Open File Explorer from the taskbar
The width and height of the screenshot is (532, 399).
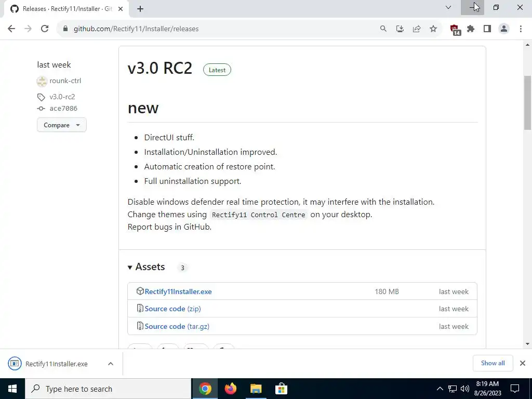[x=256, y=389]
